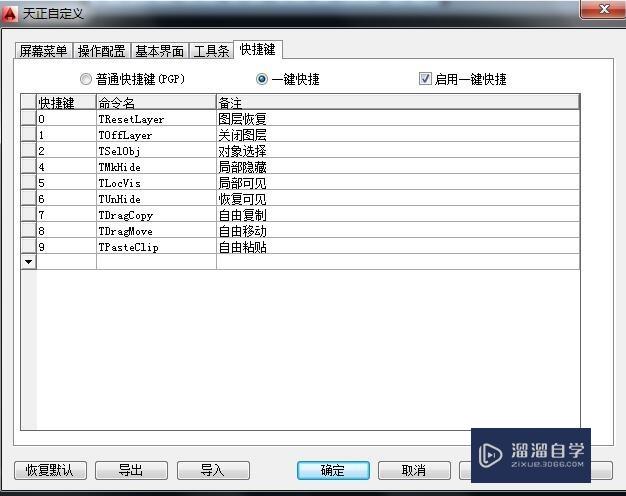Click shortcut key cell 8 of TDragMove
Screen dimensions: 626x496
tap(66, 230)
